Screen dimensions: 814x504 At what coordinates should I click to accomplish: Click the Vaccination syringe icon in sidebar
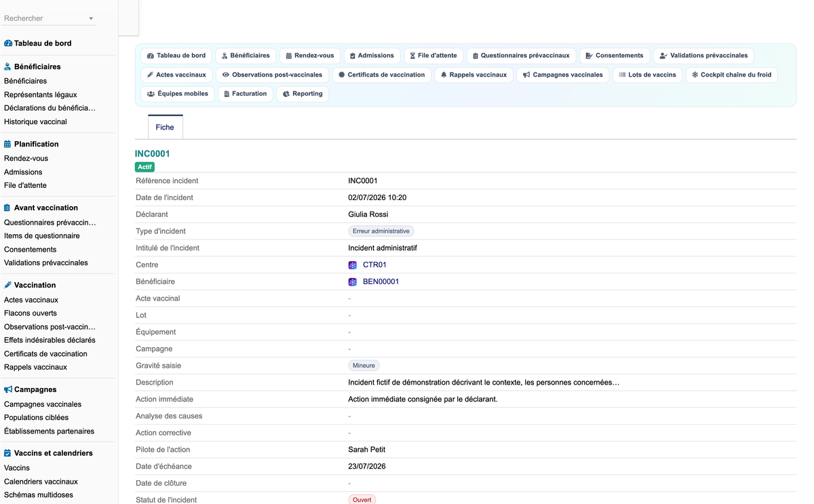coord(8,285)
